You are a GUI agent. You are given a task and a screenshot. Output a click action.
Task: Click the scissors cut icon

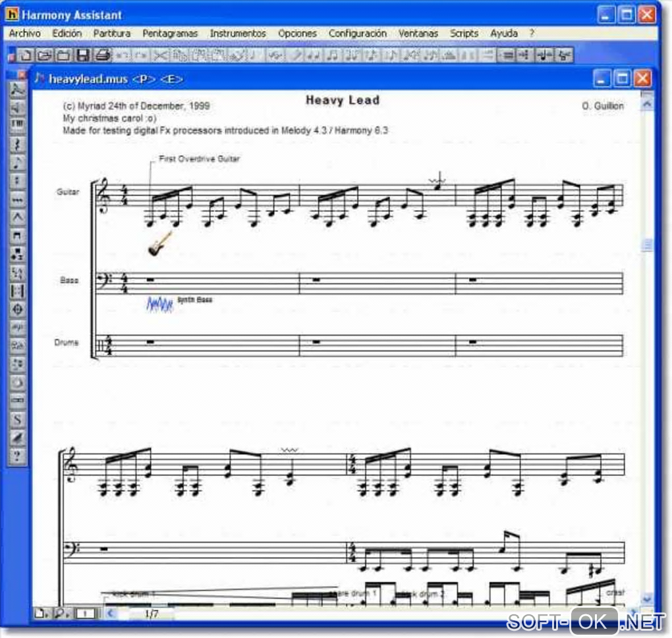[160, 55]
